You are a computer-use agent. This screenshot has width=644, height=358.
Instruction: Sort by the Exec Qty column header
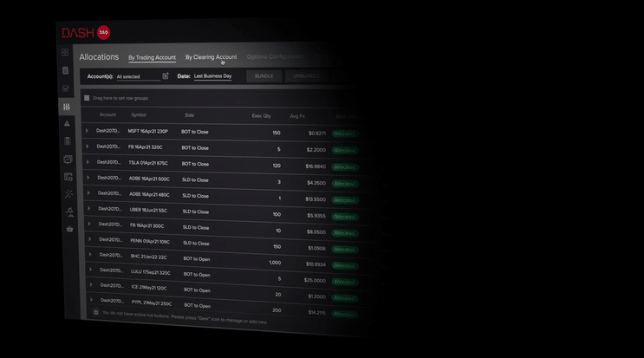tap(261, 115)
